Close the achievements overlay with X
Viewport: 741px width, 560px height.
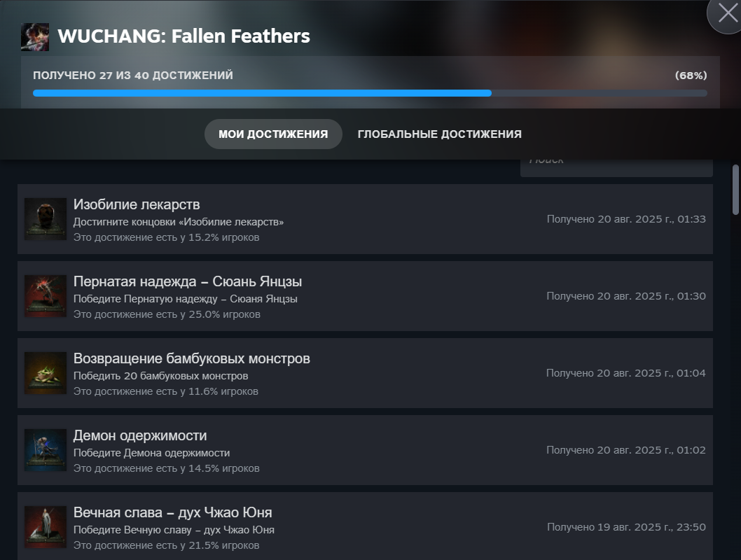728,13
